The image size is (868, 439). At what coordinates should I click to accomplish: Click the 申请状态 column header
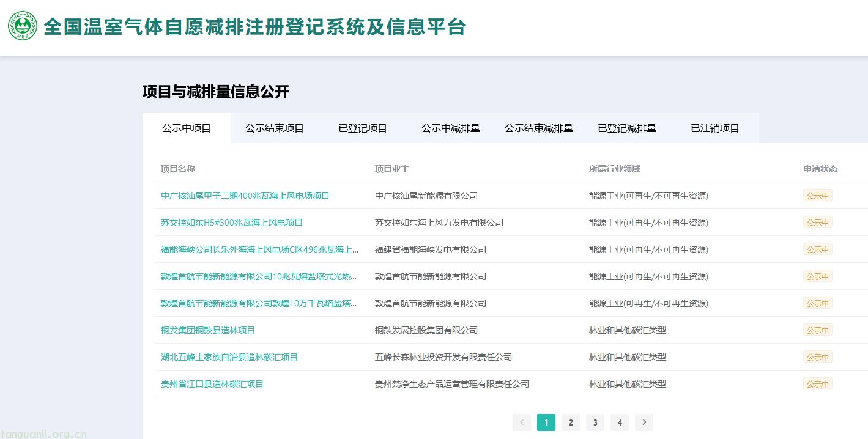(820, 169)
